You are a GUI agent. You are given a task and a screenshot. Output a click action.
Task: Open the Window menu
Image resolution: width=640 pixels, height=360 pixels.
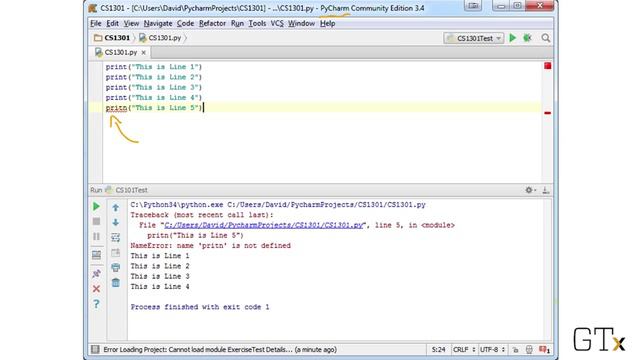[x=302, y=23]
